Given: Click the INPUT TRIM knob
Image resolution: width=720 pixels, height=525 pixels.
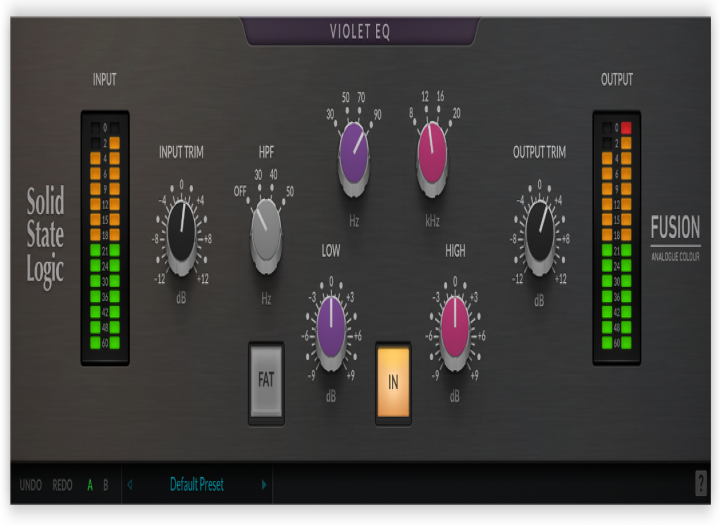Looking at the screenshot, I should [181, 237].
